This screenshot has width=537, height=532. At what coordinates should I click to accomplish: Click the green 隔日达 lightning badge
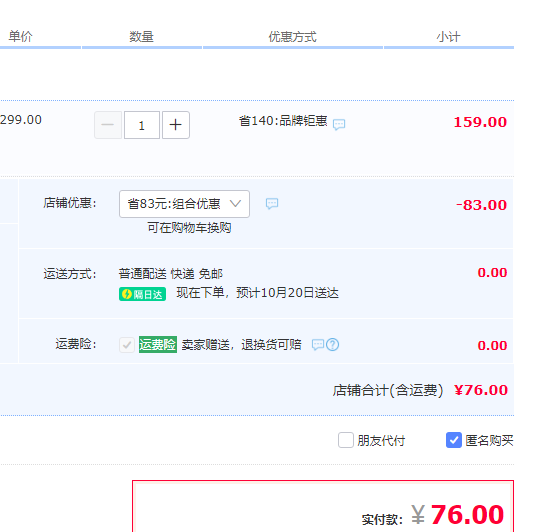pos(142,294)
